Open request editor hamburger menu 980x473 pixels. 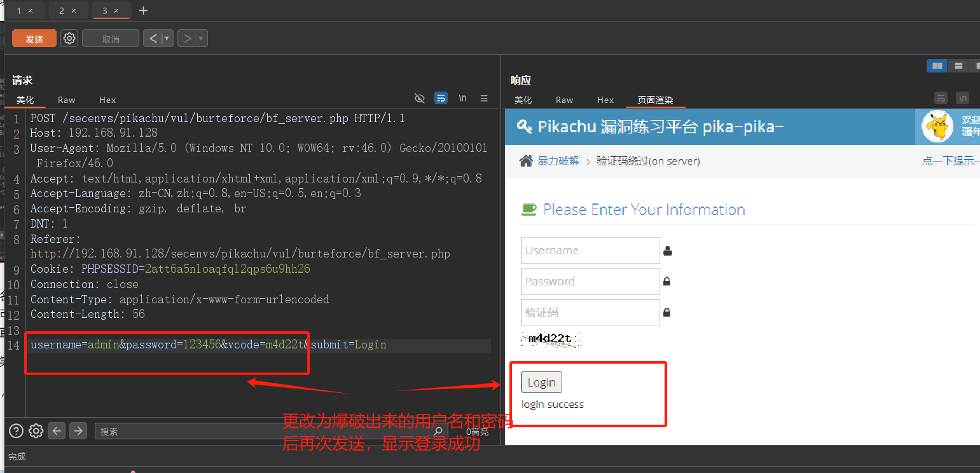pyautogui.click(x=484, y=99)
